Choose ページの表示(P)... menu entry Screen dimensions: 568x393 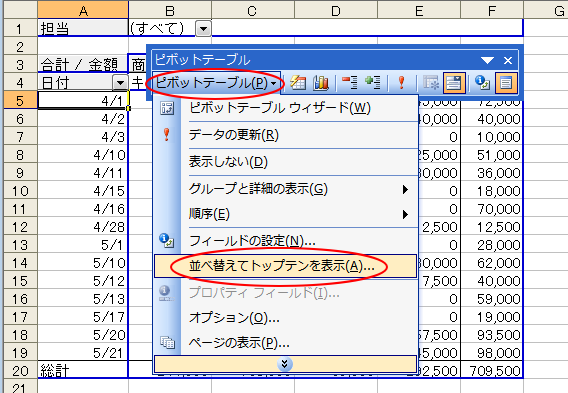[x=285, y=342]
